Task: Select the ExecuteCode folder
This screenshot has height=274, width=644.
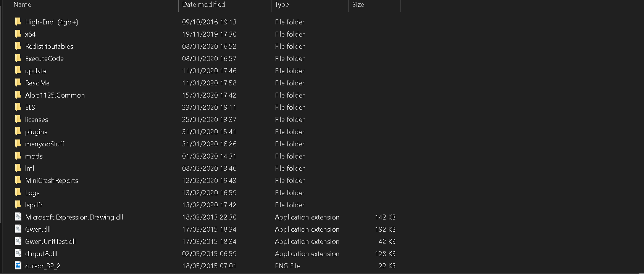Action: pyautogui.click(x=44, y=59)
